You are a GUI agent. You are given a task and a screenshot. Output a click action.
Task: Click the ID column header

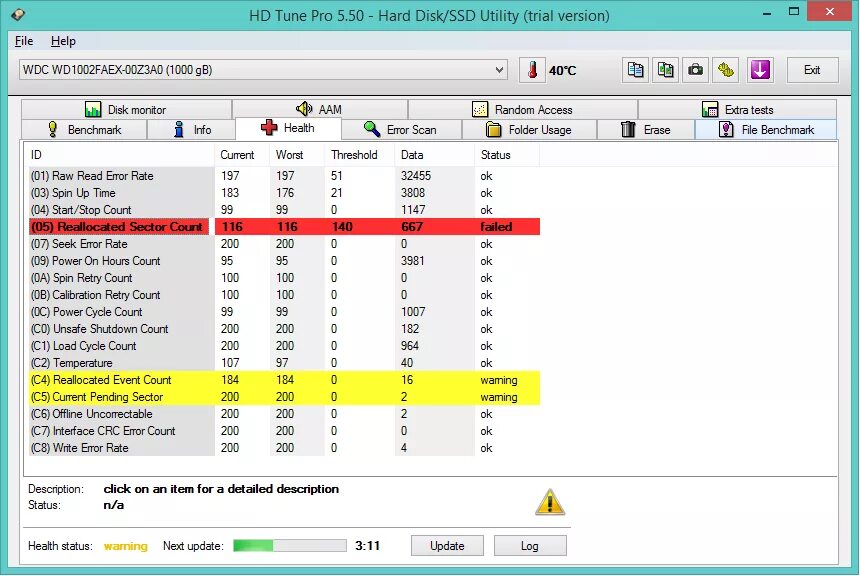tap(121, 155)
